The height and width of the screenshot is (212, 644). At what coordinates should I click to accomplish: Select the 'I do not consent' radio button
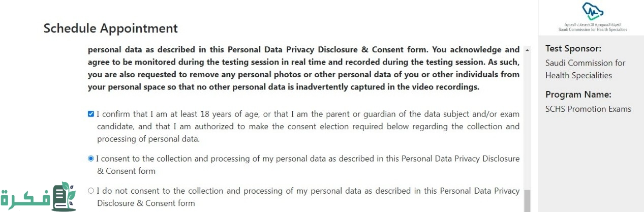pos(91,191)
